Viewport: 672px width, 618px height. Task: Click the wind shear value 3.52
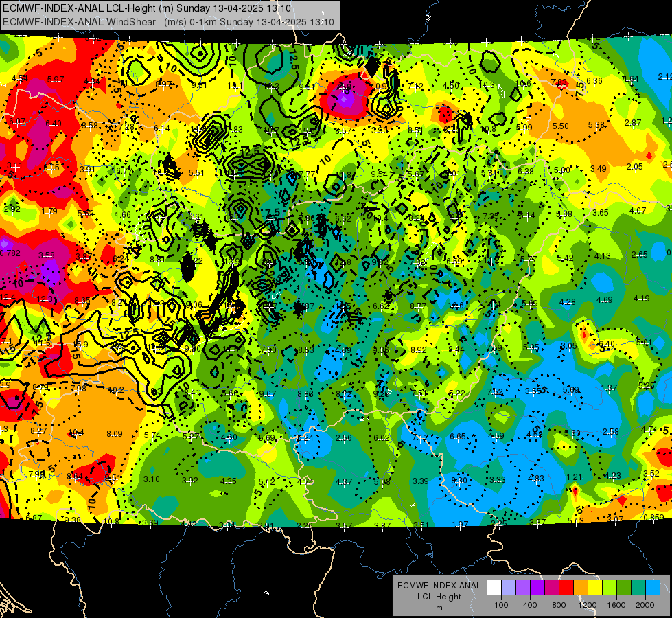651,474
